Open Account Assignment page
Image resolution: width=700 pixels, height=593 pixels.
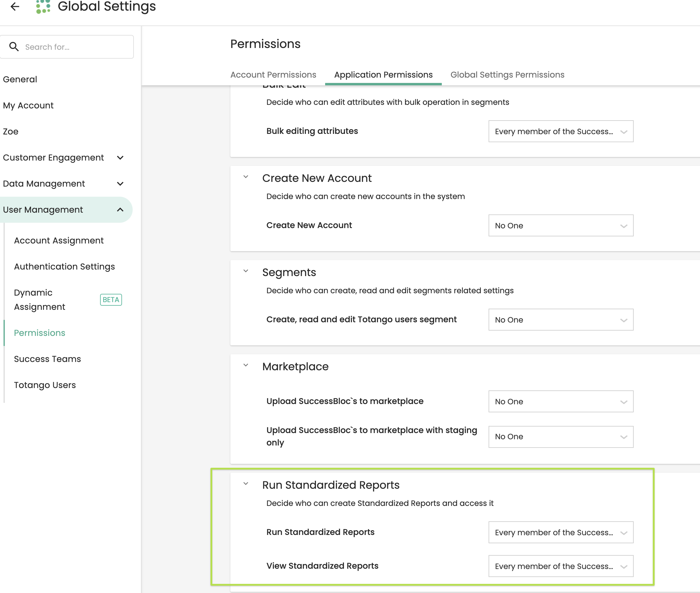59,241
